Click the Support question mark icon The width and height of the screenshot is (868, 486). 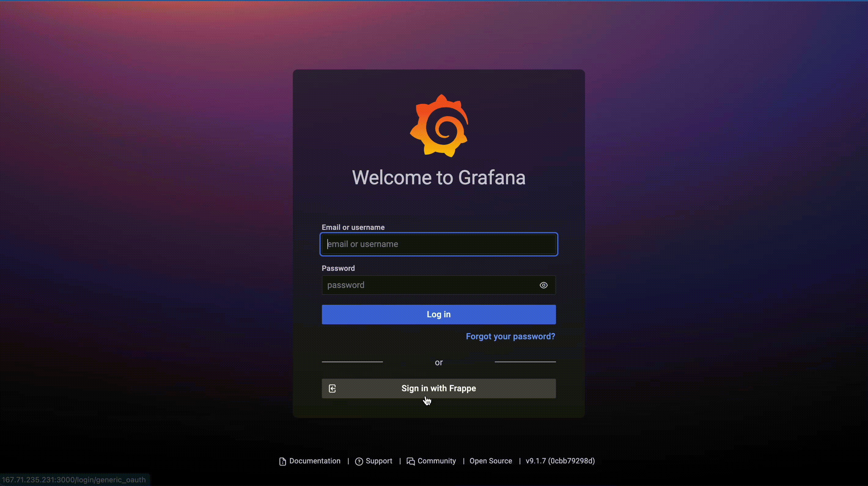click(359, 462)
